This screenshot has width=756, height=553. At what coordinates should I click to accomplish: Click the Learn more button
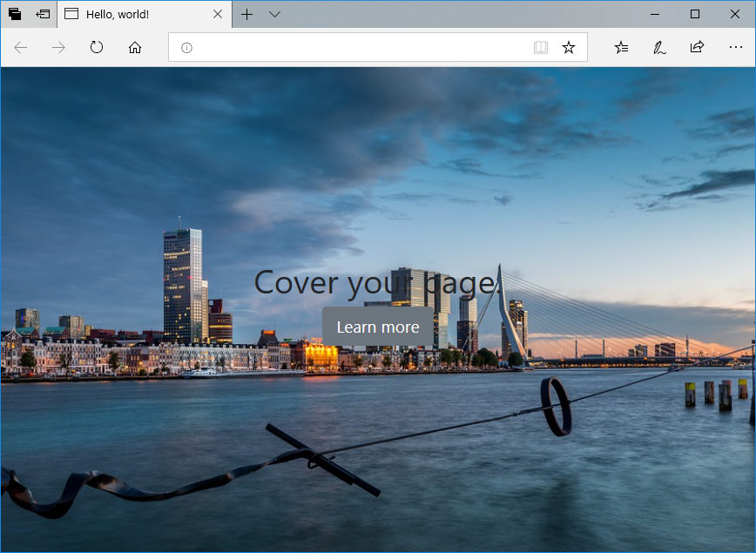tap(377, 327)
